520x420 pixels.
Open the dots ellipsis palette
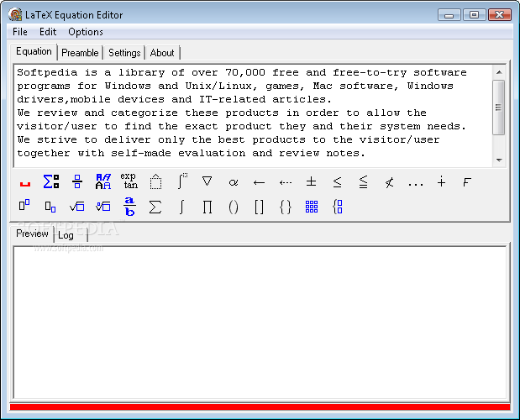[416, 185]
